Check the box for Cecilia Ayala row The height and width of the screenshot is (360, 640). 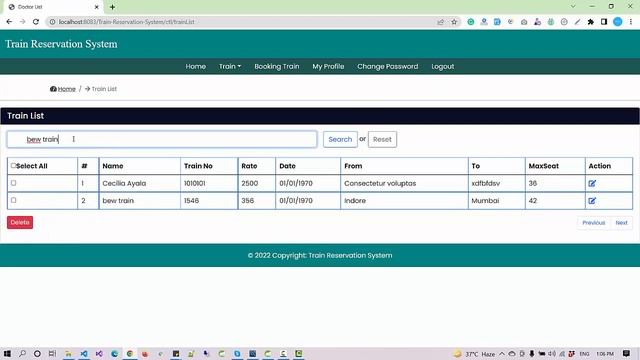pos(13,183)
